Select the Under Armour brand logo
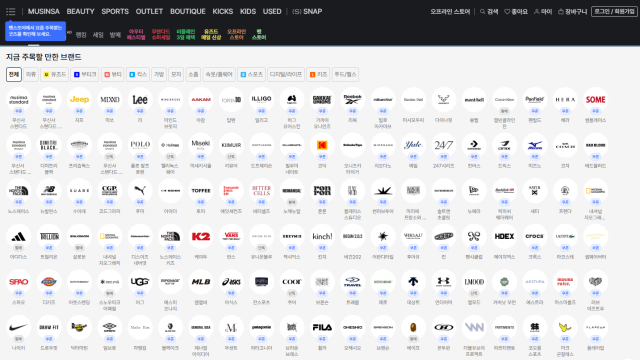The width and height of the screenshot is (640, 360). [444, 282]
